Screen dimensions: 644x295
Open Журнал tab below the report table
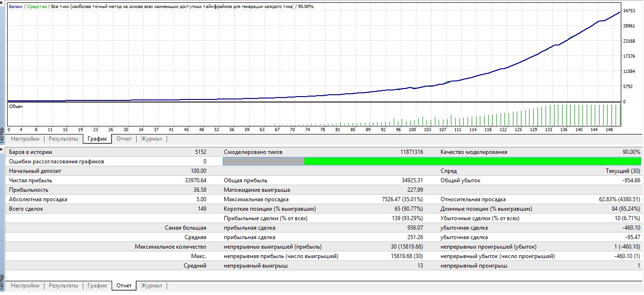coord(151,286)
